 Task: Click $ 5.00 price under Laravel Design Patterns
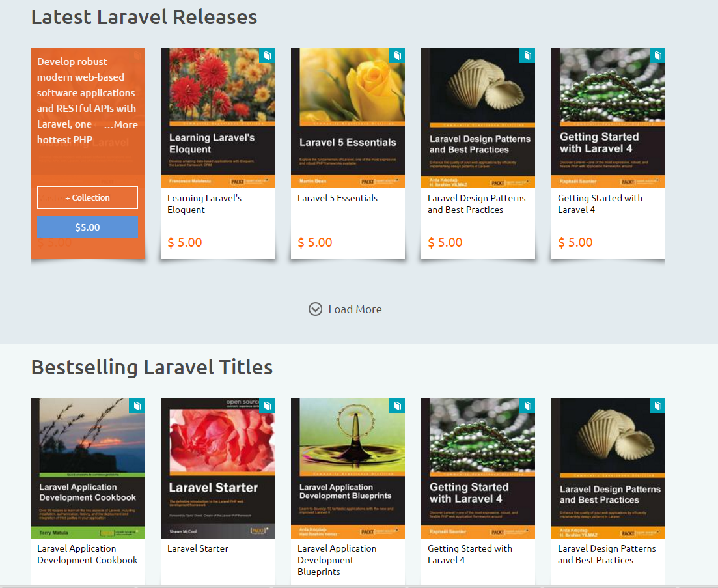coord(445,242)
